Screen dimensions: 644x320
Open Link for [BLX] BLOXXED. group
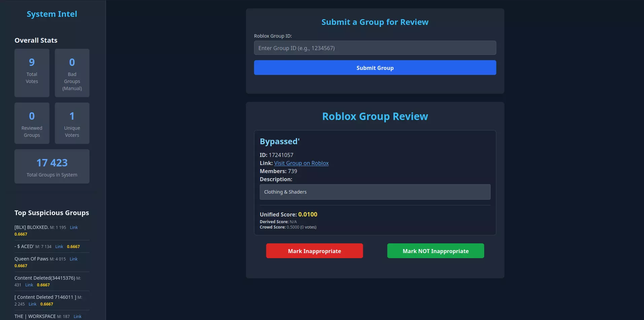[74, 228]
